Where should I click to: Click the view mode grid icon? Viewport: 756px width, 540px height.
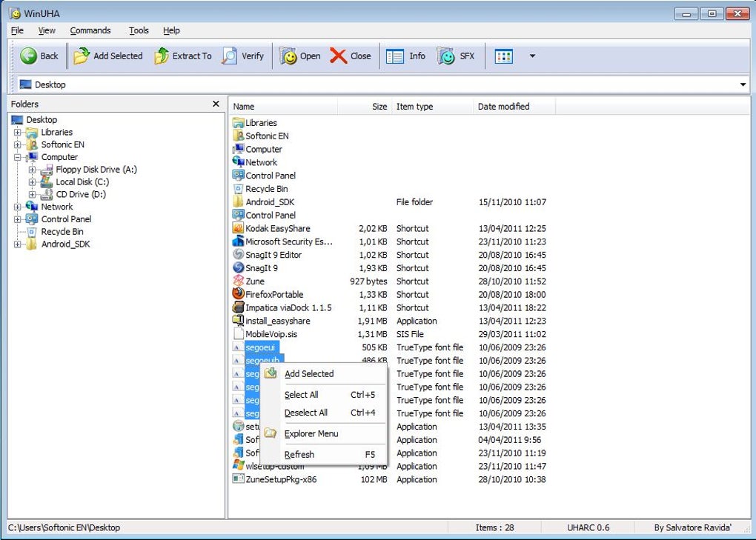[504, 56]
